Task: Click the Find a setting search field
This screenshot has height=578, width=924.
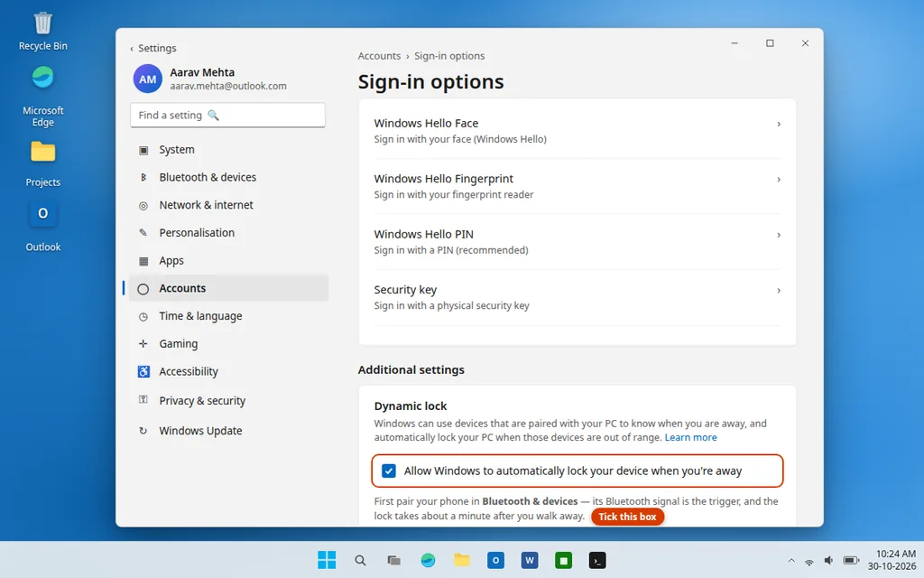Action: (227, 115)
